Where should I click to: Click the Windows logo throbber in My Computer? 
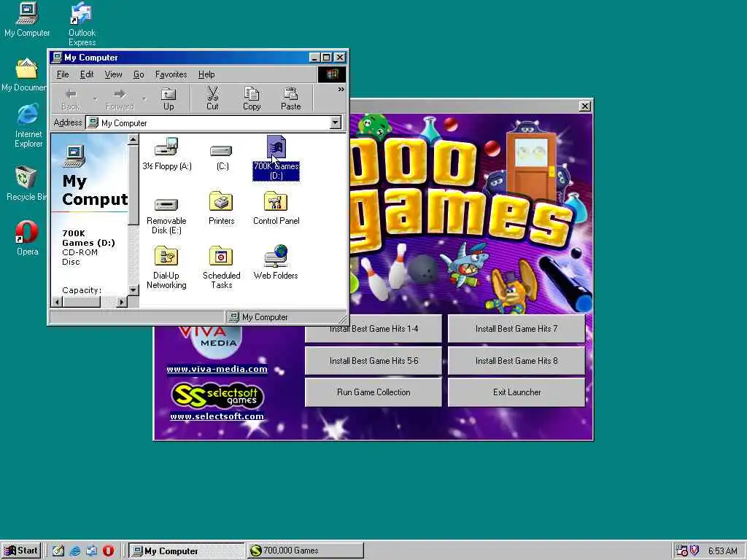pos(332,74)
